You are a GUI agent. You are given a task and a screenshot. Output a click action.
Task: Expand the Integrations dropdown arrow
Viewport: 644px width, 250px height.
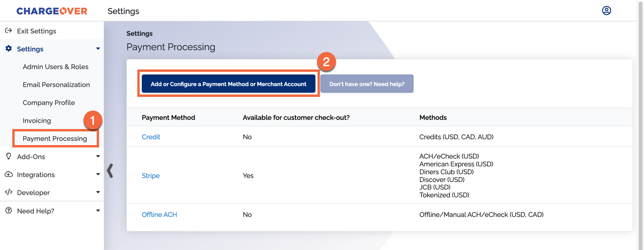[98, 174]
